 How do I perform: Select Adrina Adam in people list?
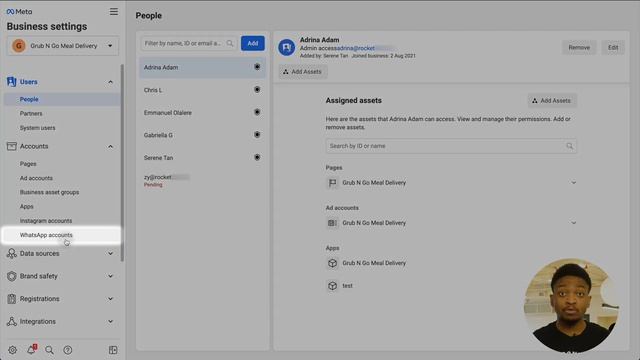202,67
